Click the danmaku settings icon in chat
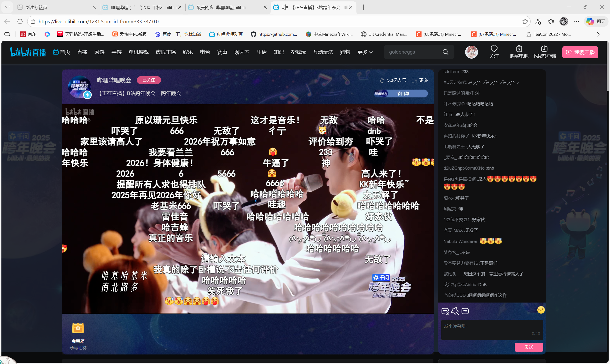This screenshot has height=364, width=610. 445,311
